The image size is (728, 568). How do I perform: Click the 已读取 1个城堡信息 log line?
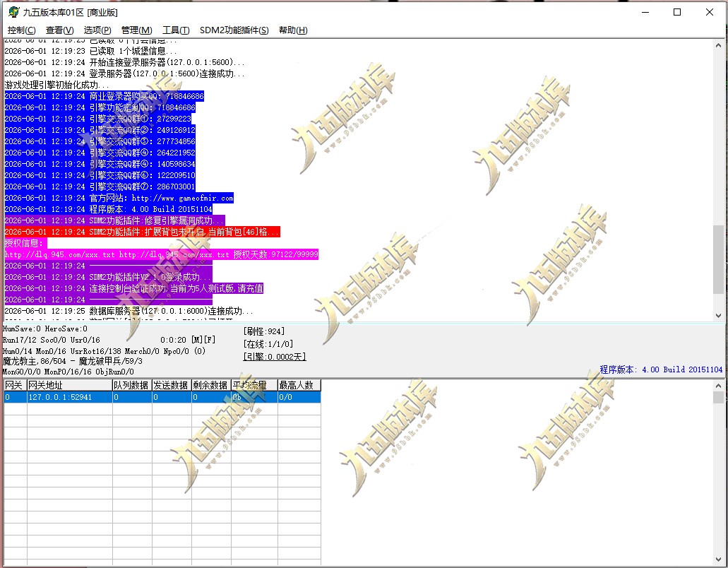click(90, 51)
